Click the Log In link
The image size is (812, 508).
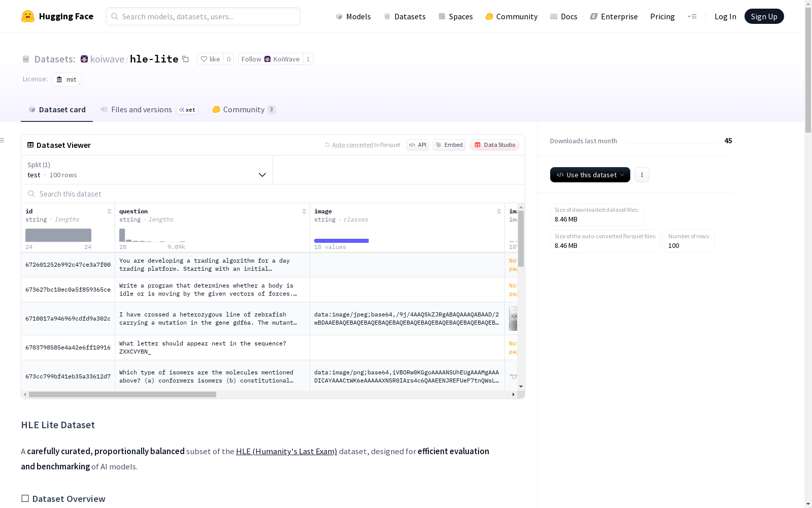pyautogui.click(x=725, y=17)
